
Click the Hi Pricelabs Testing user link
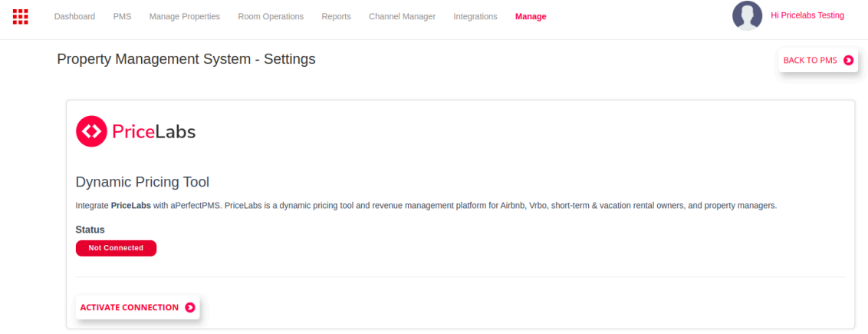[807, 15]
